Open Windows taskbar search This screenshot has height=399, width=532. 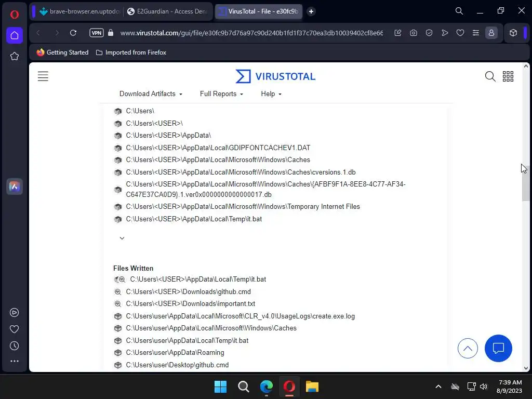click(243, 387)
